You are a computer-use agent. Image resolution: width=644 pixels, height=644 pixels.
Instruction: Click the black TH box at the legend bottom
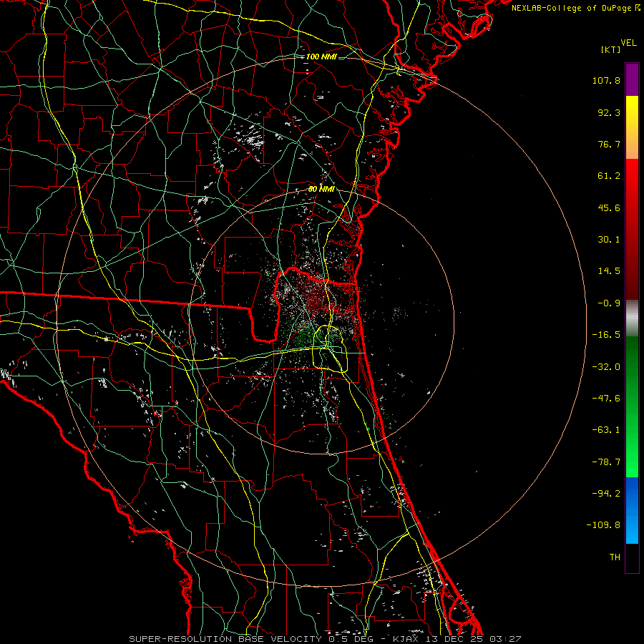click(632, 558)
